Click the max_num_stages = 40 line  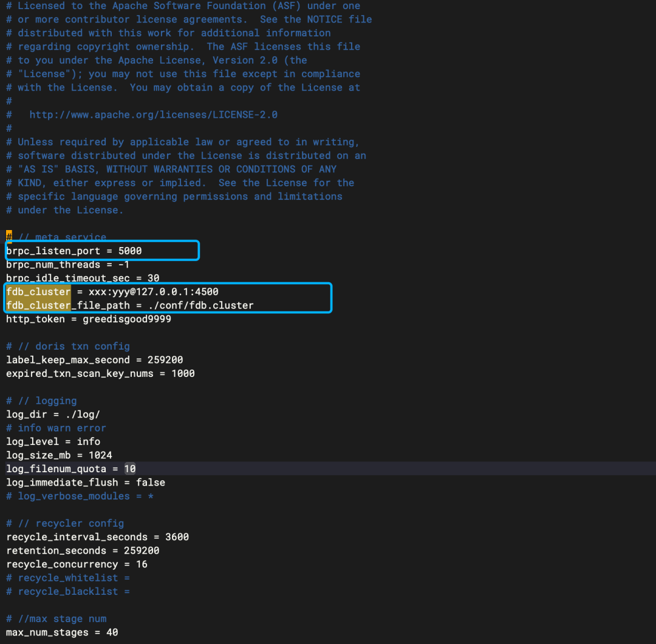tap(62, 632)
